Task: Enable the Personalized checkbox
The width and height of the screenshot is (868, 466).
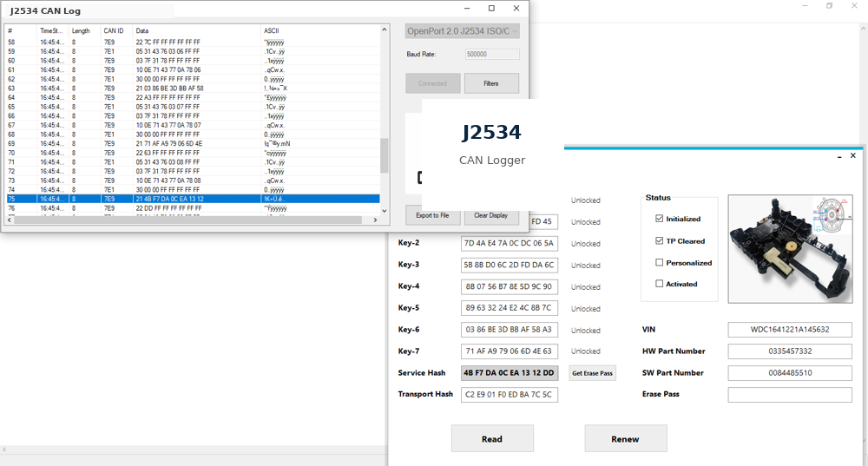Action: (659, 262)
